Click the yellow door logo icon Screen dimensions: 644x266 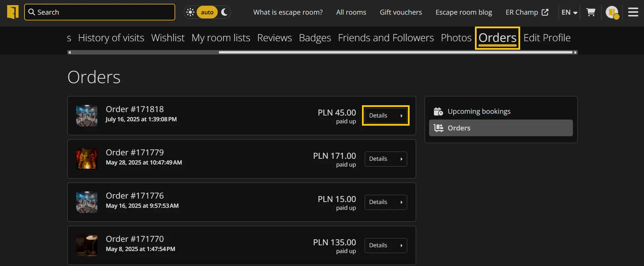(13, 12)
